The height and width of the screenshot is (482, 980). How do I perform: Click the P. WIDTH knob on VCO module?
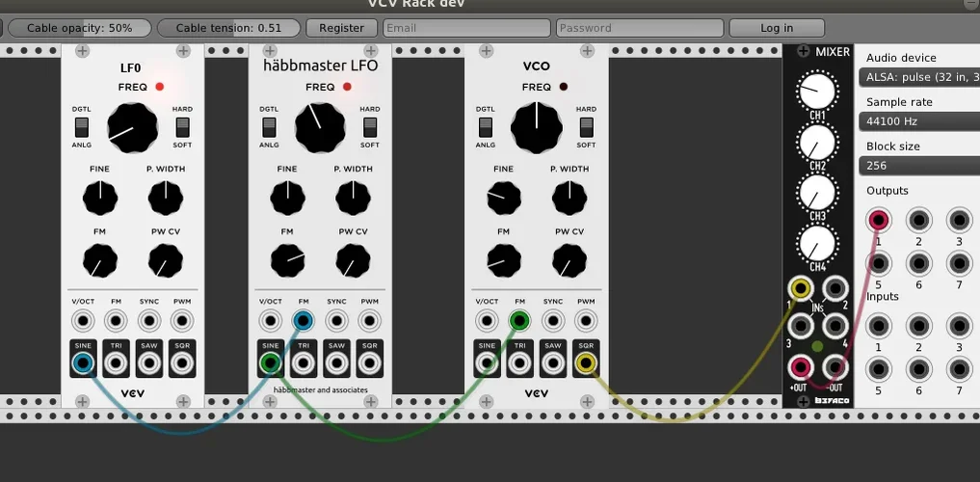[x=569, y=199]
